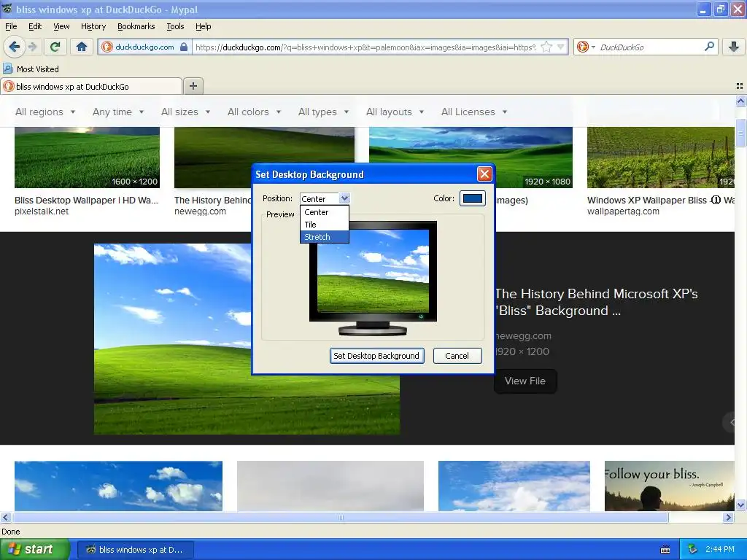Open the Windows Start menu
Image resolution: width=747 pixels, height=560 pixels.
click(35, 549)
